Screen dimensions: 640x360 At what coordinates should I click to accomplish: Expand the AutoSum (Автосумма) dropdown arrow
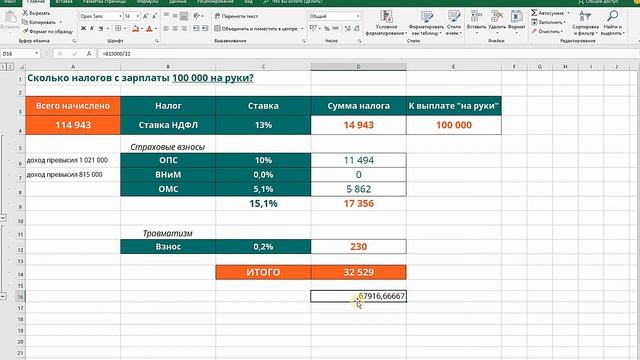568,13
